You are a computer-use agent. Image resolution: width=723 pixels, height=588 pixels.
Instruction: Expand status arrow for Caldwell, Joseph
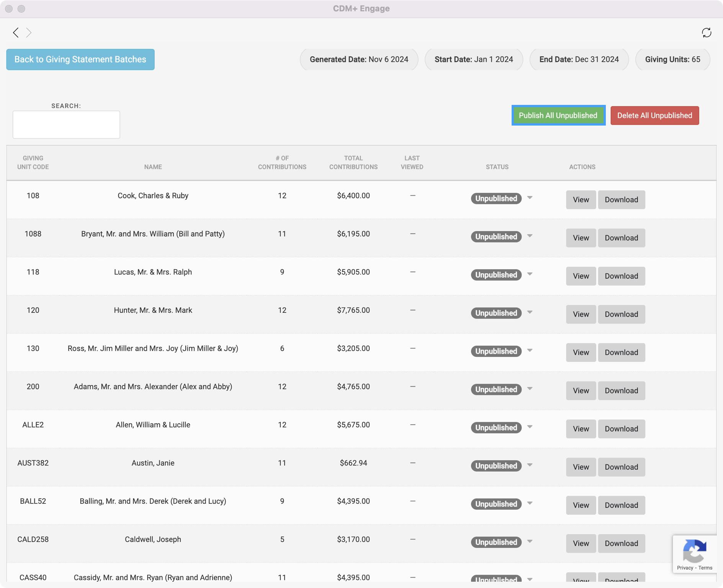pyautogui.click(x=530, y=542)
